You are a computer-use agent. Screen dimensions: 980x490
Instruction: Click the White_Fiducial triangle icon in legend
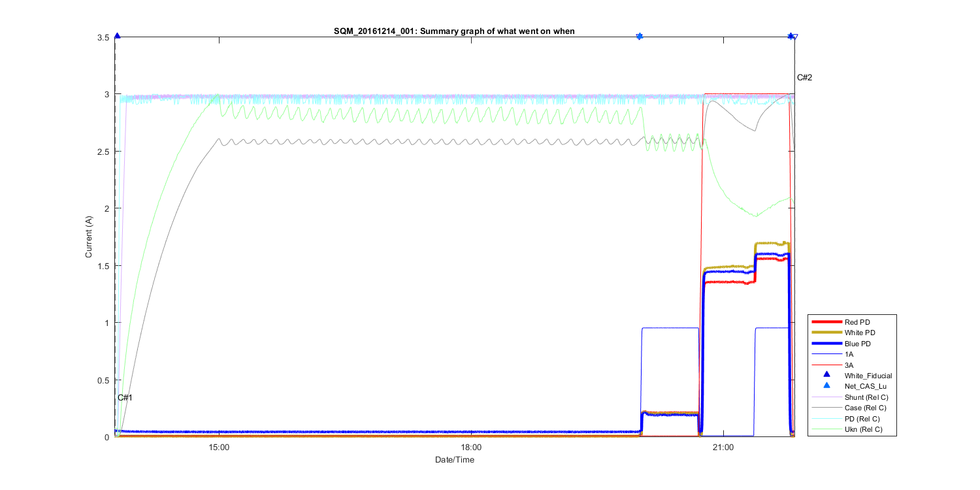[826, 375]
